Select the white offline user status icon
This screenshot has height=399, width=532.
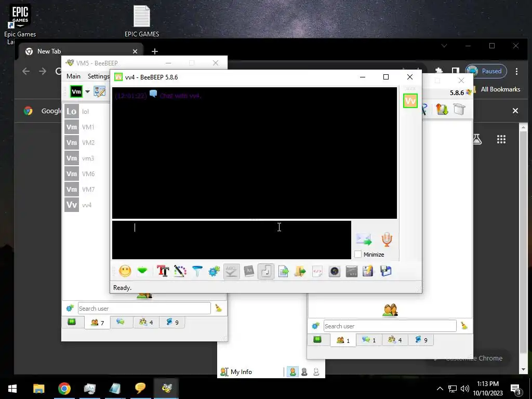316,372
